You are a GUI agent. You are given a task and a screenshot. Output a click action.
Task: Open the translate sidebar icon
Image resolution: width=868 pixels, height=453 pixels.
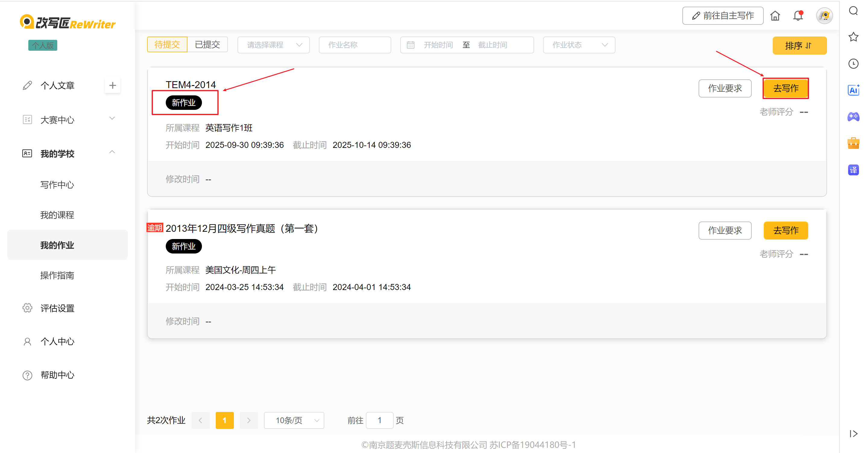pyautogui.click(x=853, y=170)
